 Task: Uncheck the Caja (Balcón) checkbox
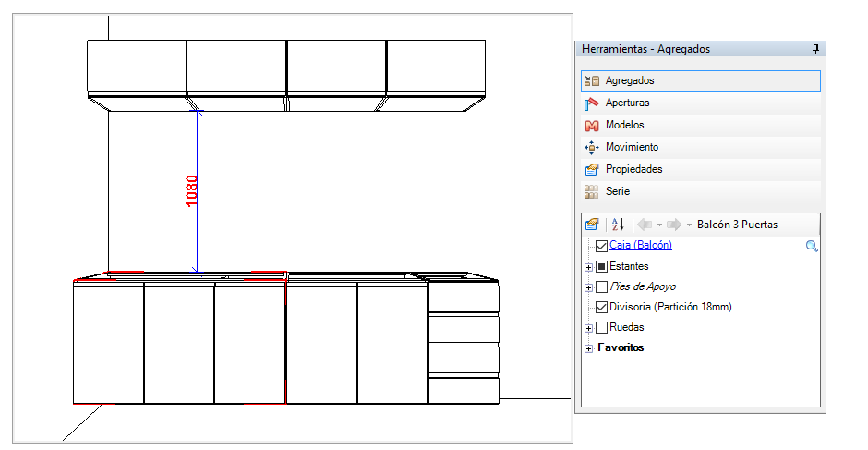coord(602,246)
